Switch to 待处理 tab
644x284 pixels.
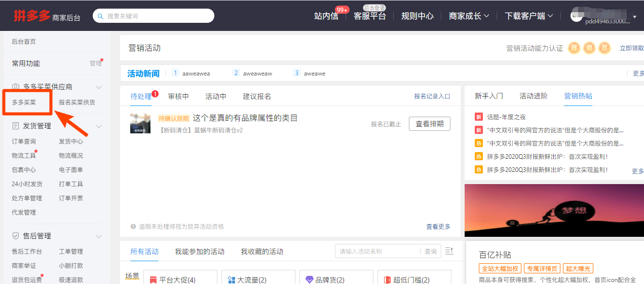pyautogui.click(x=141, y=96)
